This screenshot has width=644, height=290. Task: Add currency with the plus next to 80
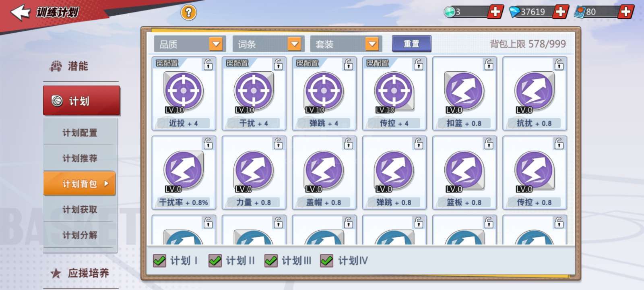626,12
